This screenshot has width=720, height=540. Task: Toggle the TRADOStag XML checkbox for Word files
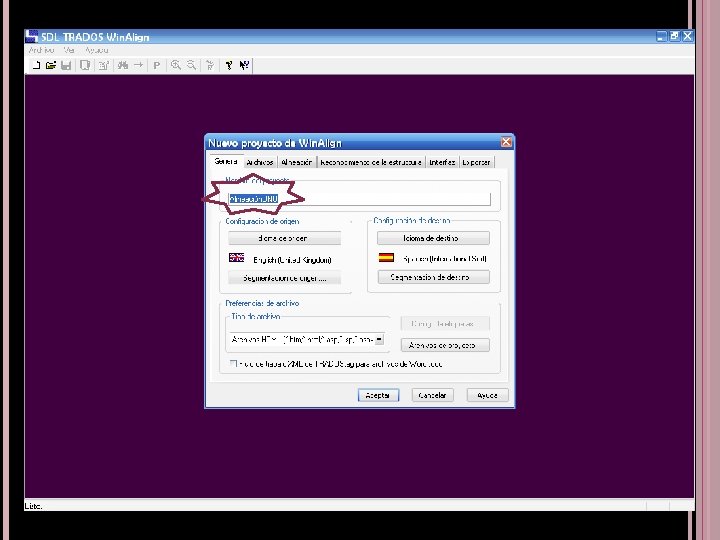tap(233, 363)
